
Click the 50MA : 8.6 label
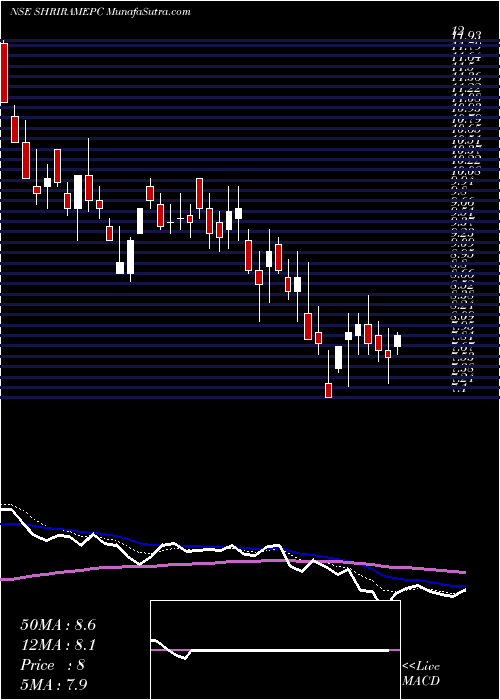coord(58,625)
